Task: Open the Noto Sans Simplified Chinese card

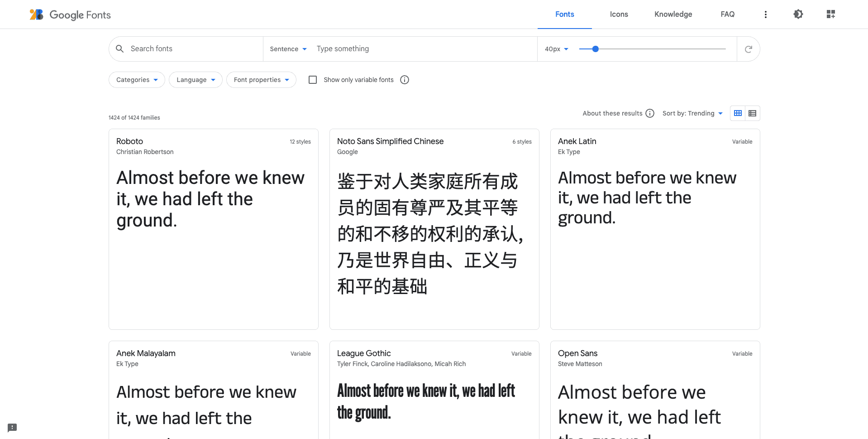Action: [434, 229]
